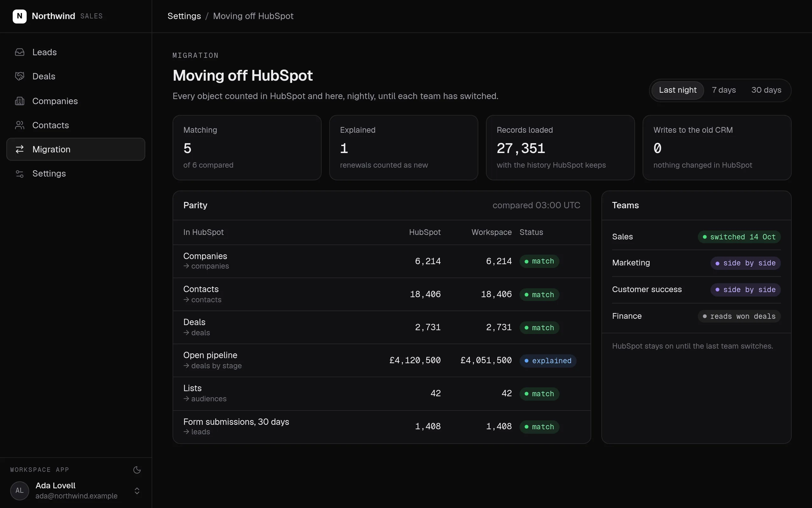
Task: Click the Explained summary card
Action: click(403, 148)
